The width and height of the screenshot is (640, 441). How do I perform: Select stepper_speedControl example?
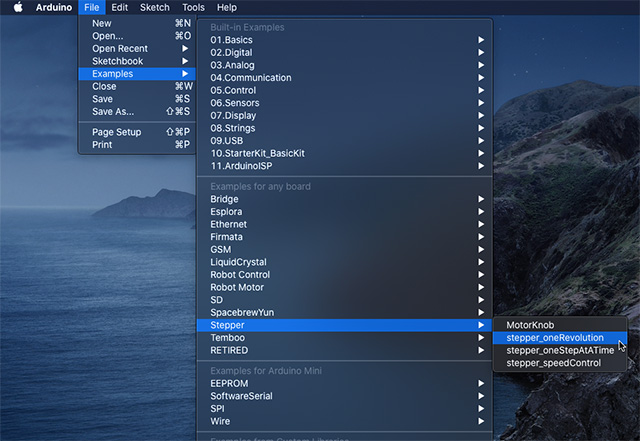pyautogui.click(x=554, y=363)
